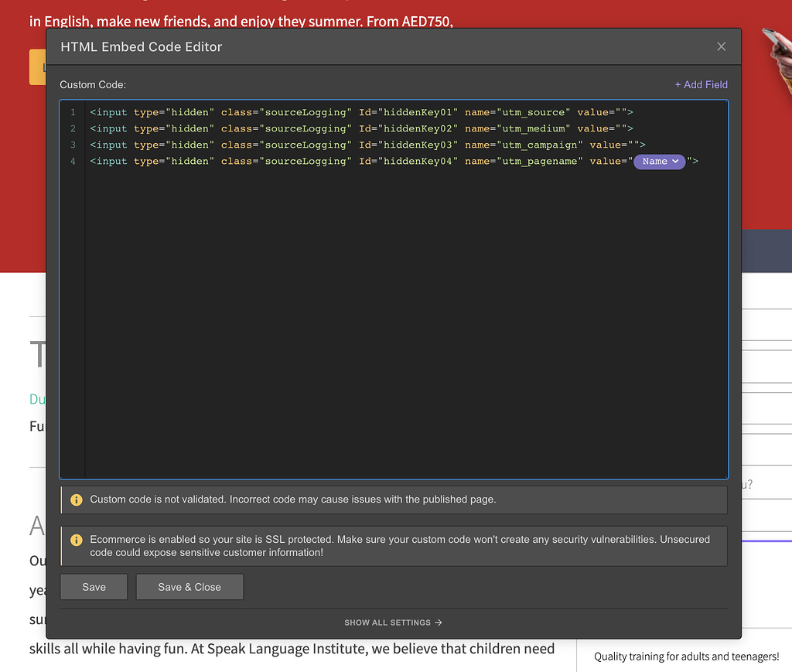Click the info icon on the validation warning

click(x=77, y=500)
